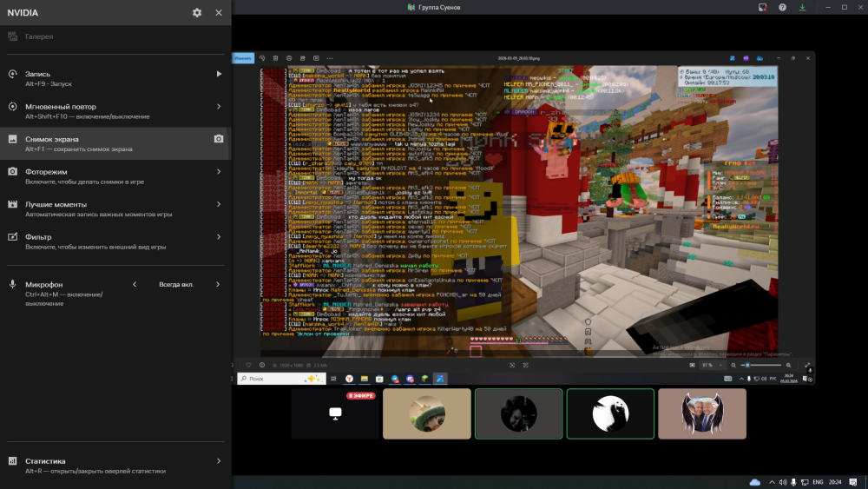Expand the Фоторежим chevron
The width and height of the screenshot is (868, 489).
[219, 172]
